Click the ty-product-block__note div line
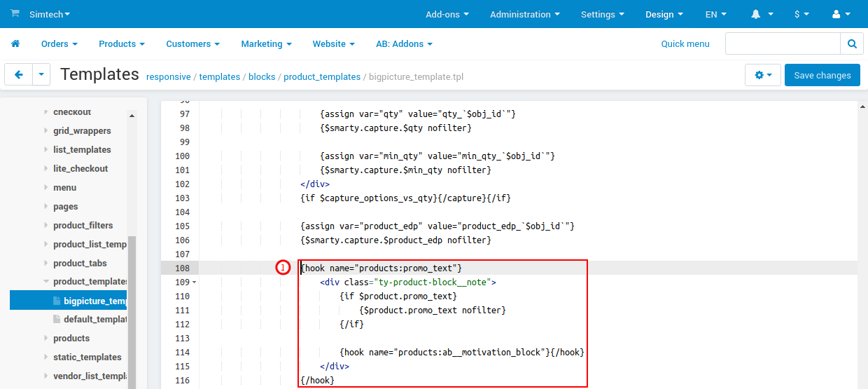Image resolution: width=868 pixels, height=389 pixels. click(x=408, y=282)
